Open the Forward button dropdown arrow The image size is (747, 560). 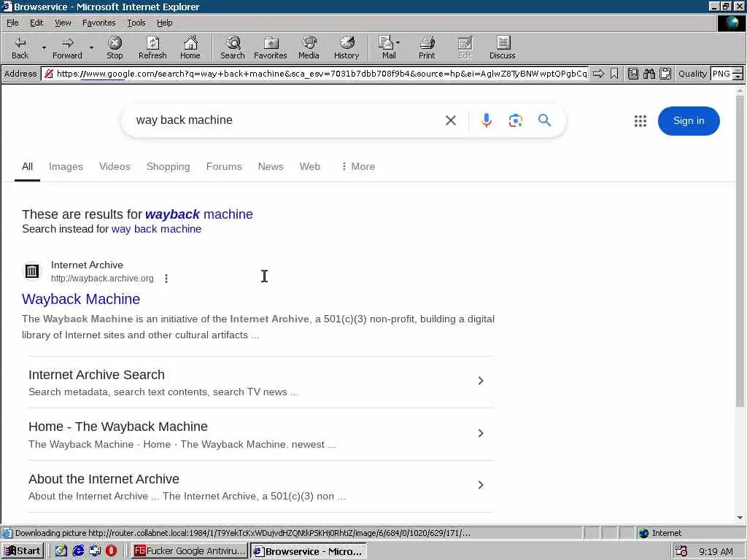(x=91, y=47)
